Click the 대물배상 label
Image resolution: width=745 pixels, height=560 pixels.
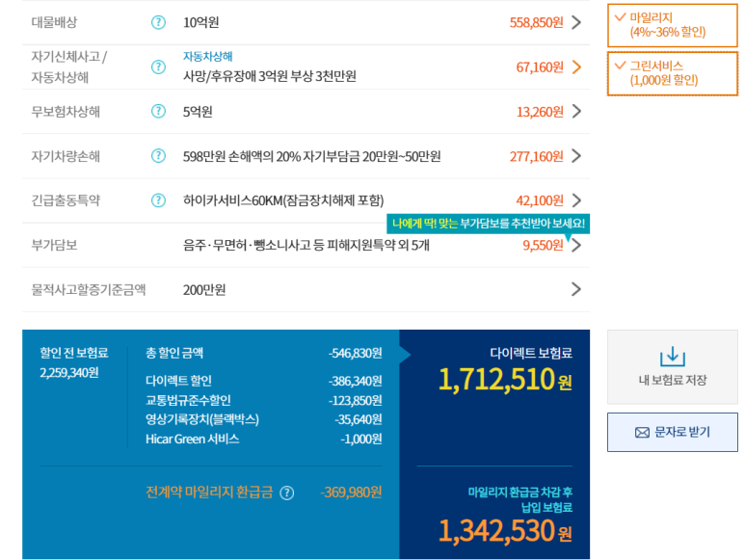coord(54,22)
